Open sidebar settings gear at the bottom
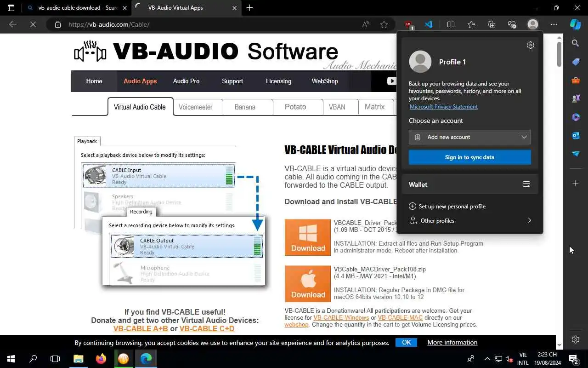The image size is (588, 368). click(x=576, y=339)
